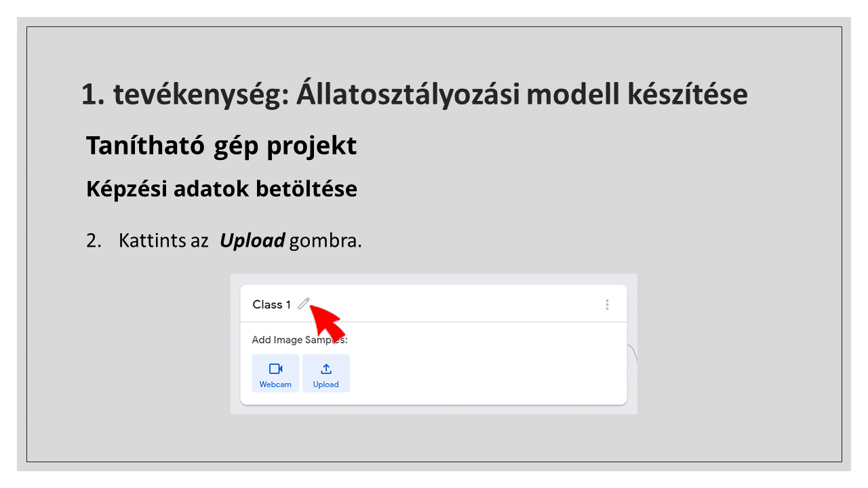Click the Upload arrow icon
Viewport: 868px width, 488px height.
coord(326,369)
